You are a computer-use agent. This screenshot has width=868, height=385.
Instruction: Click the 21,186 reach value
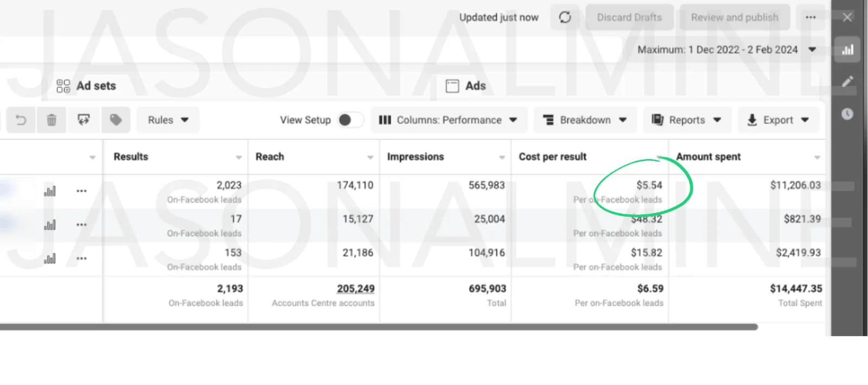tap(358, 253)
